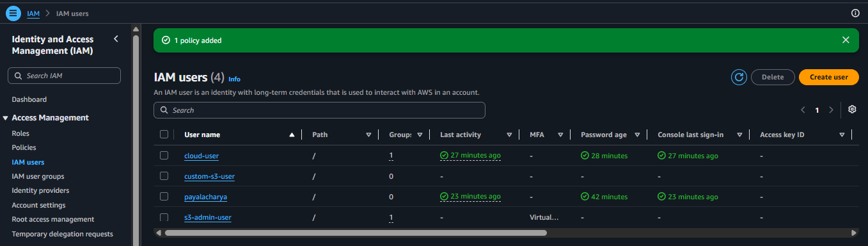The width and height of the screenshot is (868, 246).
Task: Click the Delete button
Action: tap(773, 77)
